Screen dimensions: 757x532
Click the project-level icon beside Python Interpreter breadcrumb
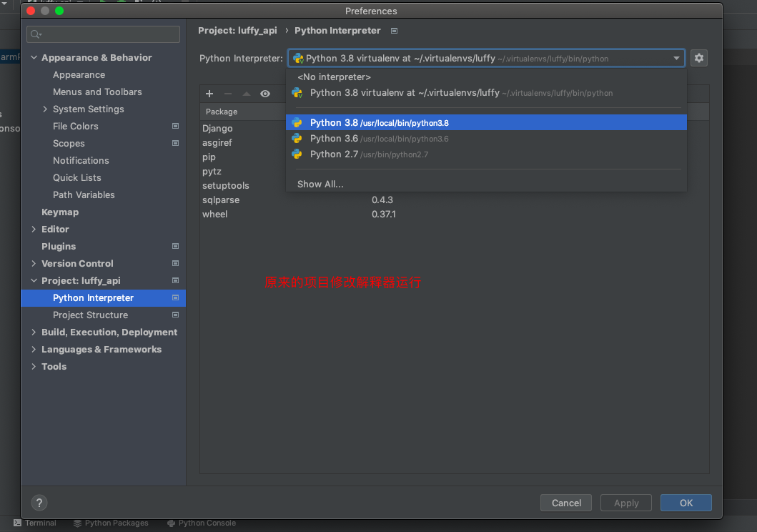tap(394, 31)
